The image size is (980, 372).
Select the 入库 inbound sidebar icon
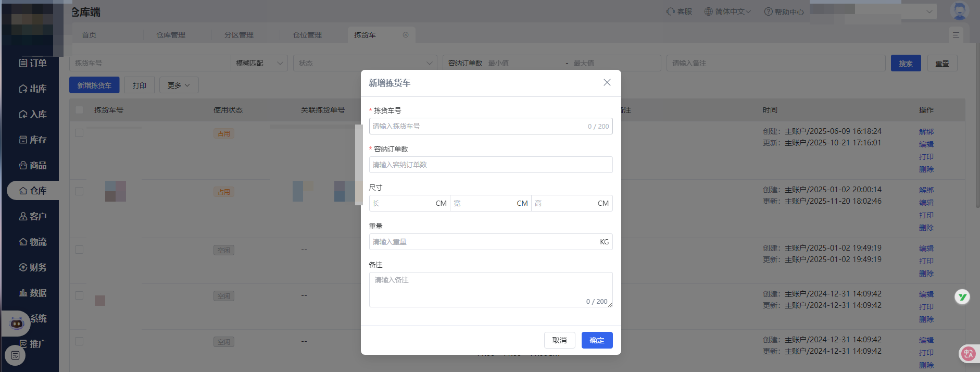(23, 114)
